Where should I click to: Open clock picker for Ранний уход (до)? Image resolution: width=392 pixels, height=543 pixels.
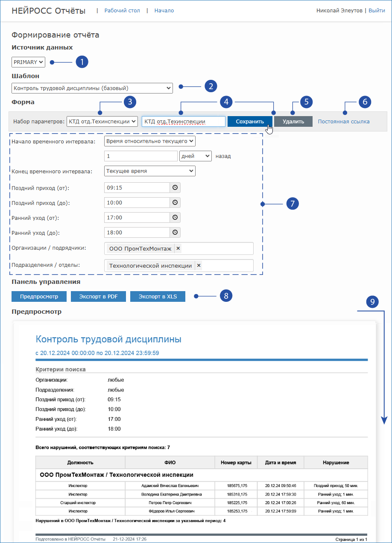point(175,233)
